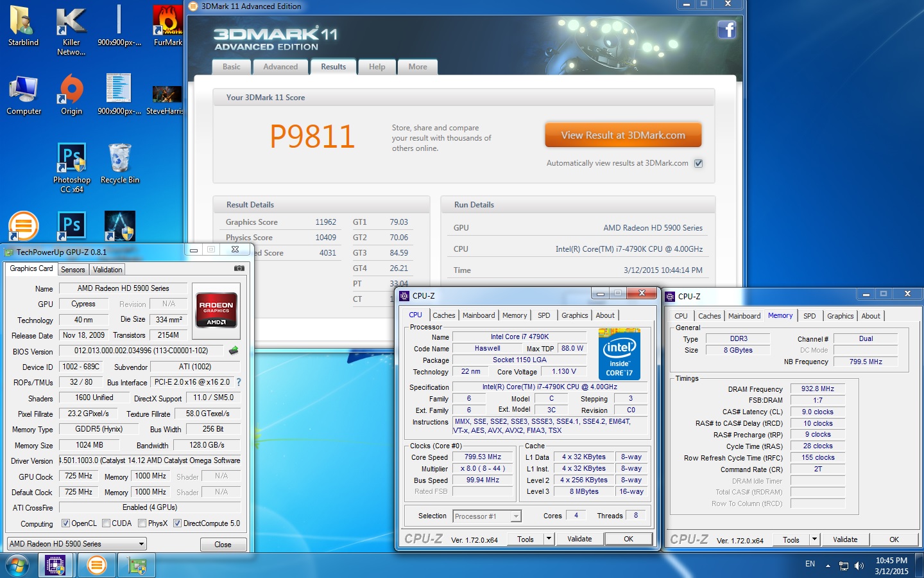
Task: Toggle automatically view results checkbox
Action: click(698, 163)
